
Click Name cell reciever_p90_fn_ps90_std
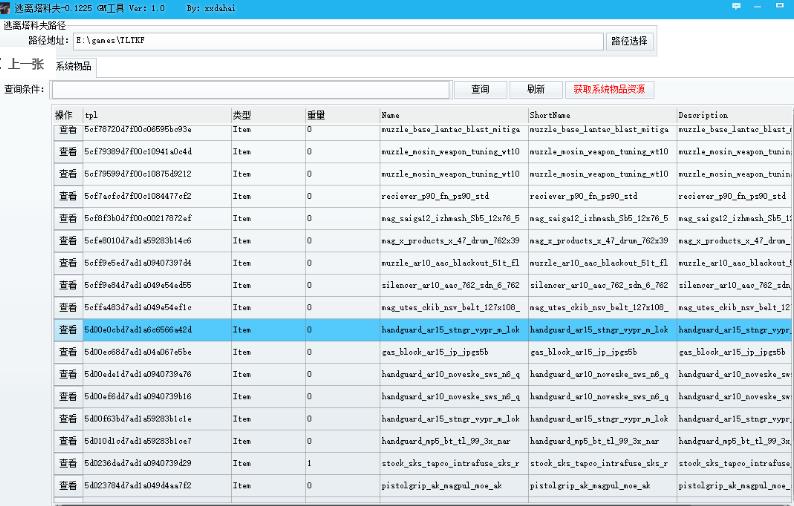454,196
